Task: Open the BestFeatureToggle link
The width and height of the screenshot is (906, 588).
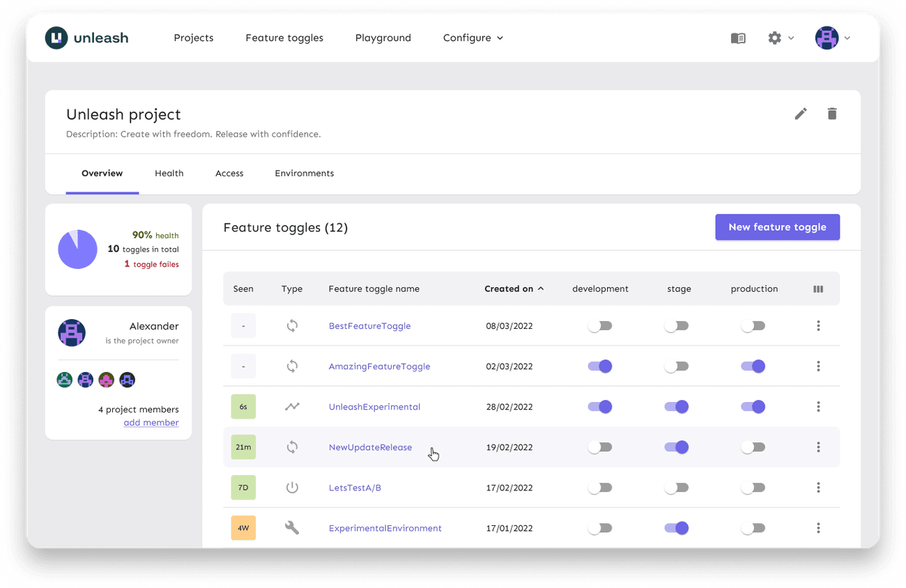Action: [x=369, y=326]
